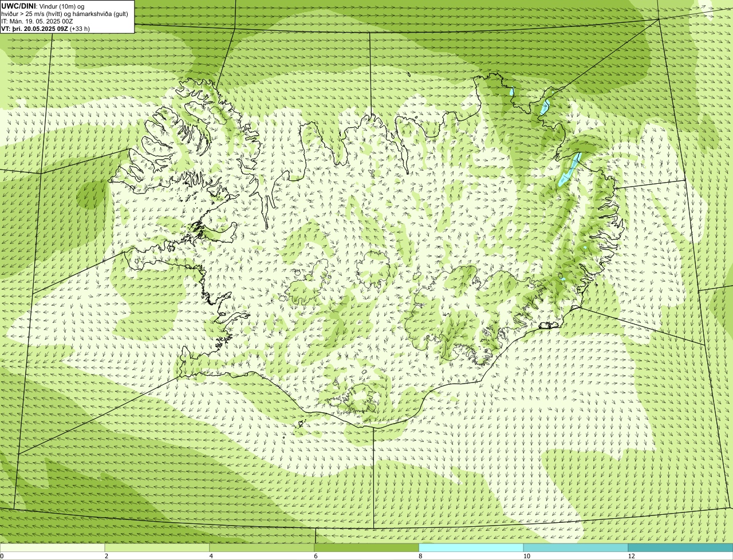Select the 6–8 darker green scale segment
This screenshot has height=560, width=733.
pos(367,548)
